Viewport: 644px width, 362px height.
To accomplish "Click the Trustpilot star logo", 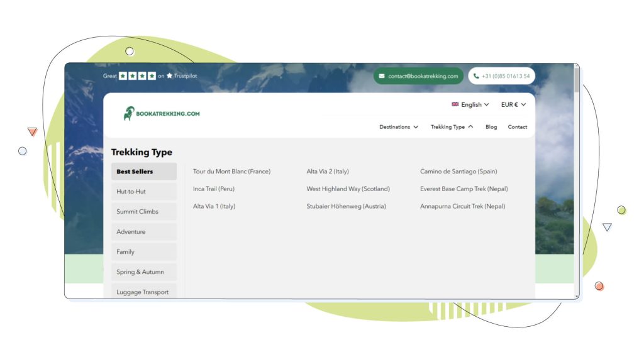I will pyautogui.click(x=169, y=75).
